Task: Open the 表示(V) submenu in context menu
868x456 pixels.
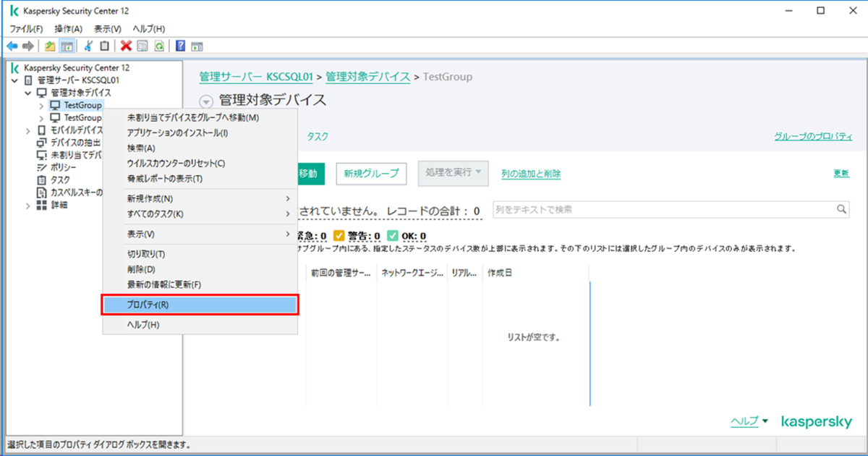Action: click(199, 235)
